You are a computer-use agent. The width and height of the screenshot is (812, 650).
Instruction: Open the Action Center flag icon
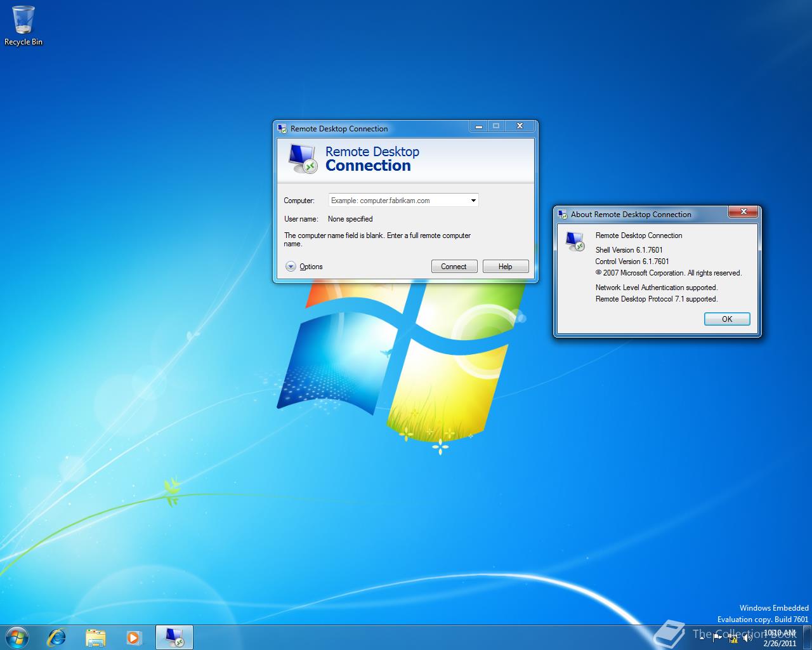(x=717, y=637)
